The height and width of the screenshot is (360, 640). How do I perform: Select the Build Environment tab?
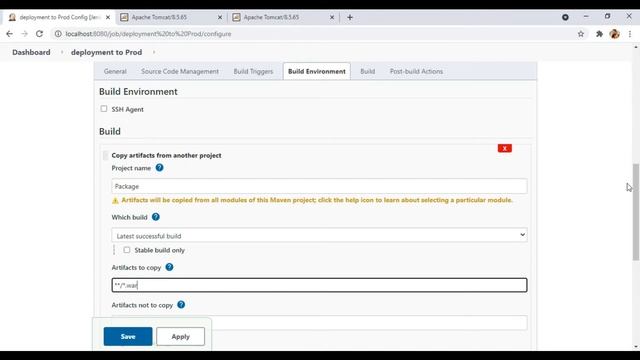click(317, 71)
